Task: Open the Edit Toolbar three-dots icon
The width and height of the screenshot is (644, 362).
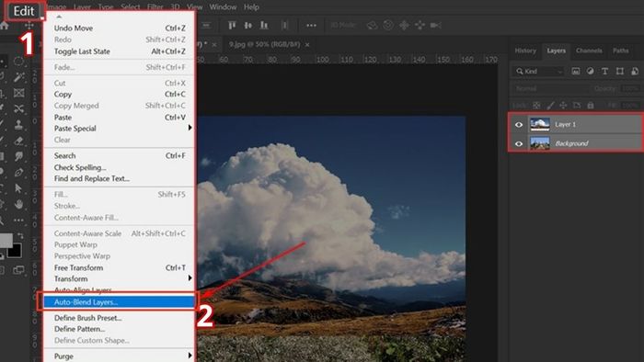Action: click(x=19, y=221)
